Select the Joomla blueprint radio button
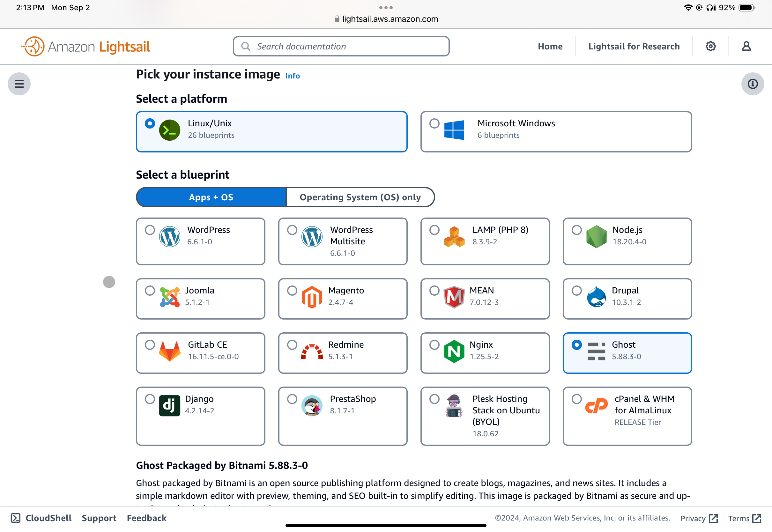The image size is (772, 532). [150, 291]
